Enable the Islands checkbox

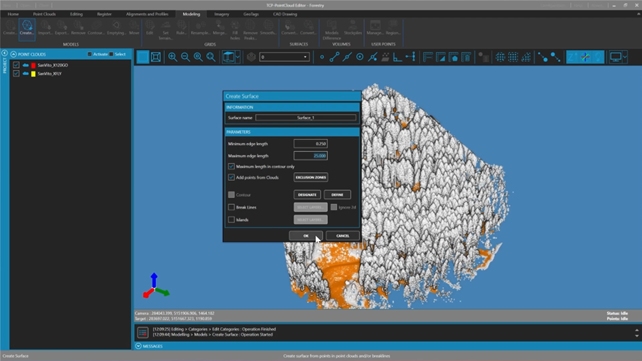[x=231, y=220]
